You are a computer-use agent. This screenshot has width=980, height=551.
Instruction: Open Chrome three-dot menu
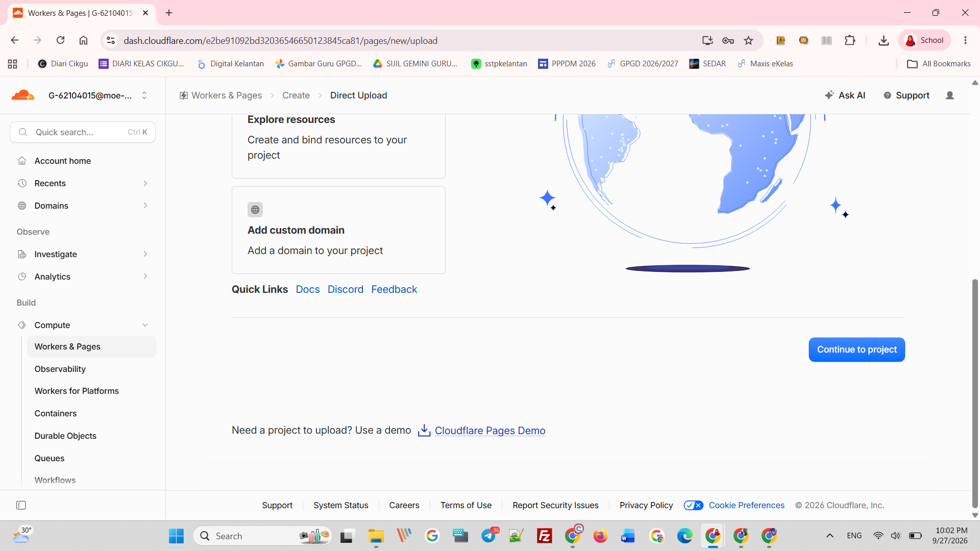tap(965, 40)
